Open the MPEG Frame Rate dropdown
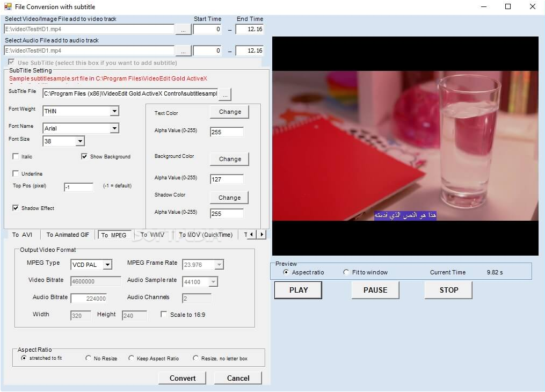Viewport: 545px width, 392px height. [x=219, y=265]
